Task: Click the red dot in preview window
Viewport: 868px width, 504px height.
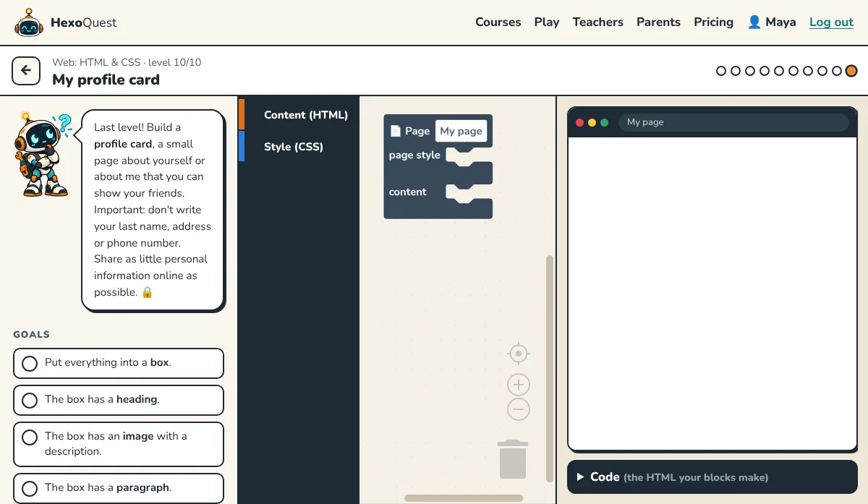Action: pyautogui.click(x=579, y=122)
